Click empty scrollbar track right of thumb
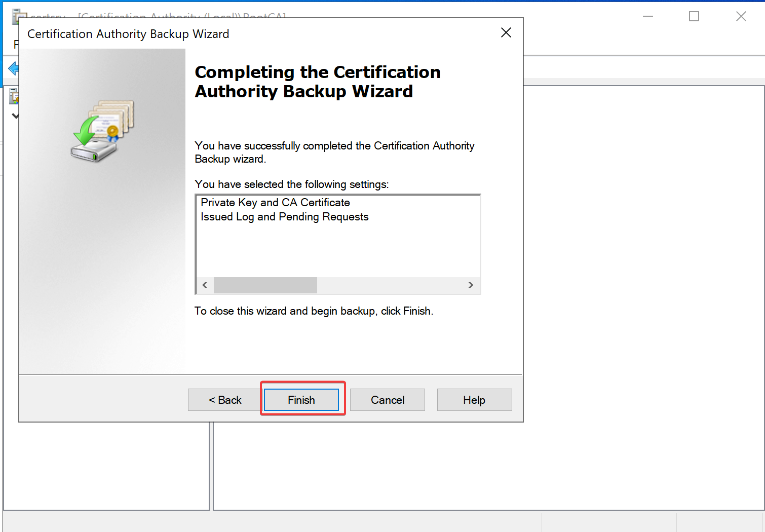 pos(390,285)
